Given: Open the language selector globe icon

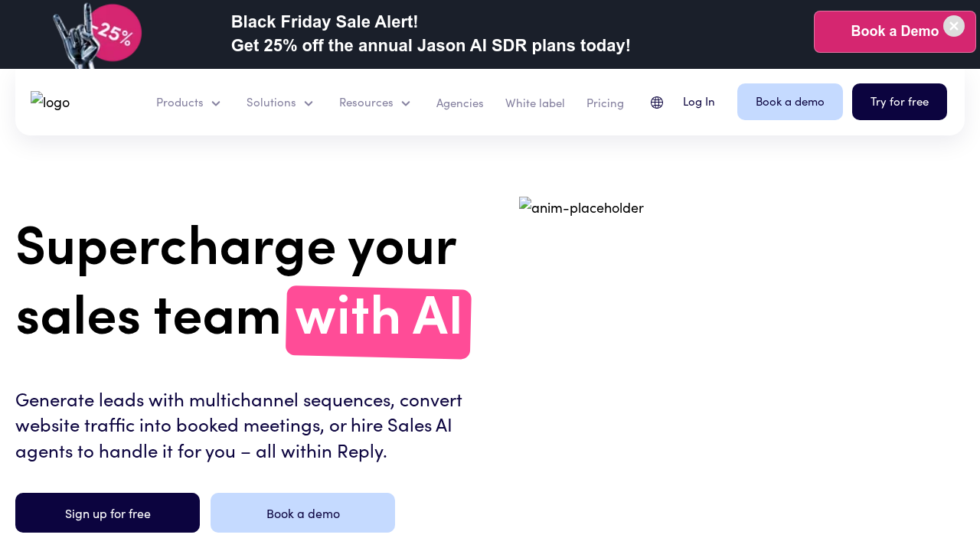Looking at the screenshot, I should [655, 102].
